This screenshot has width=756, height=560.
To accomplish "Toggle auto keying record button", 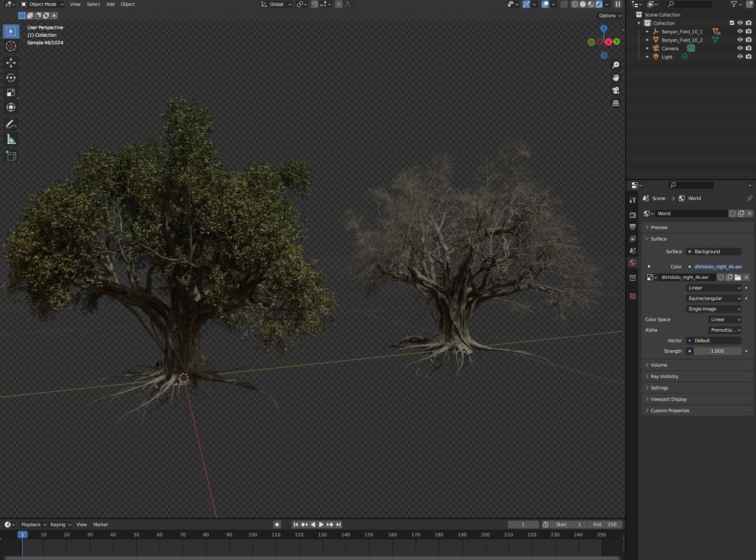I will pyautogui.click(x=277, y=525).
